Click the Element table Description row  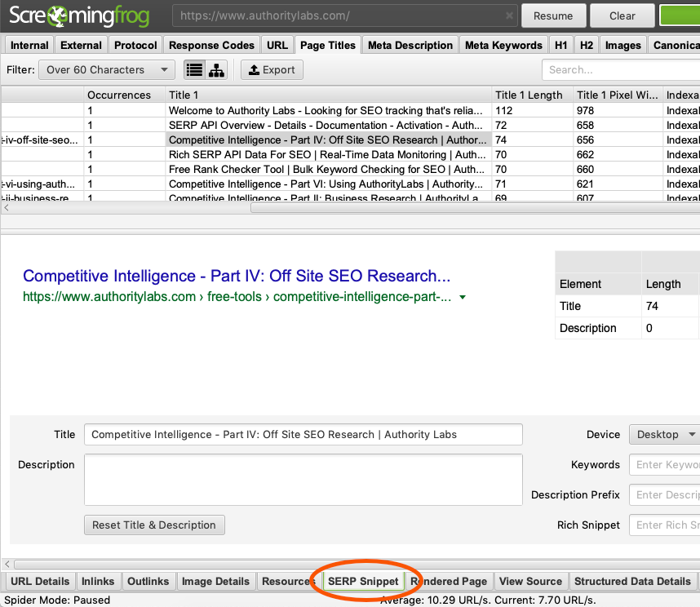point(627,328)
